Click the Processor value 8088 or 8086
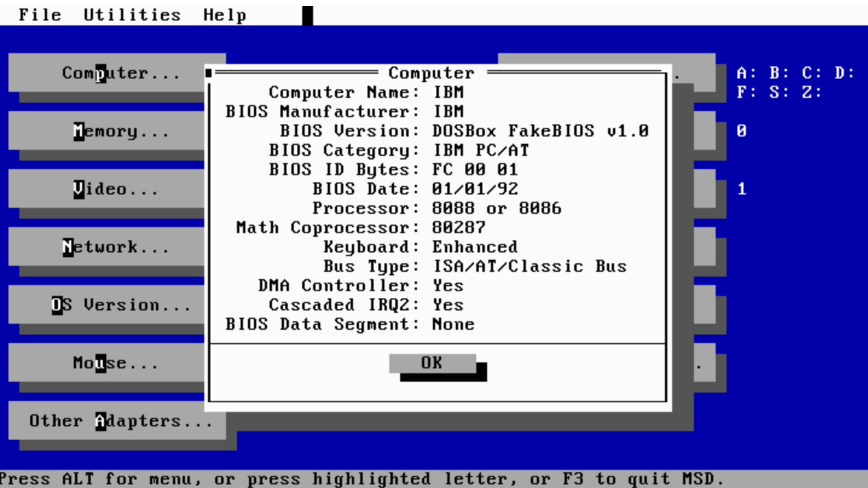This screenshot has height=488, width=868. click(497, 208)
